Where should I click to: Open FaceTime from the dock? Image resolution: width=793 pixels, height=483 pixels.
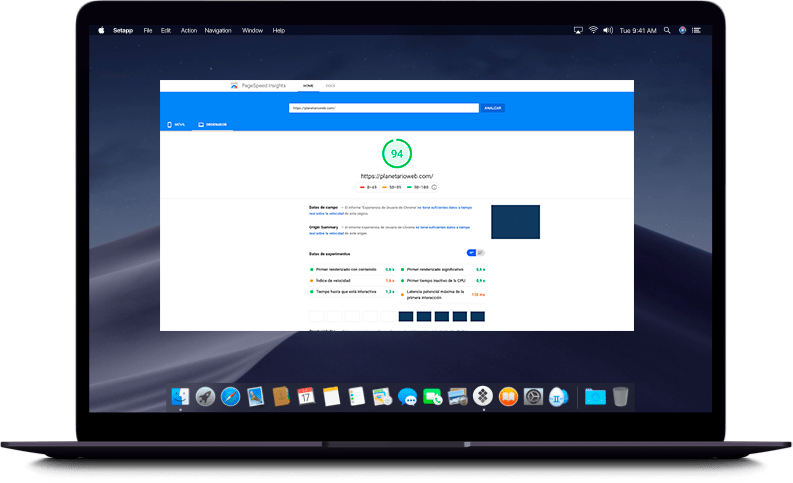(x=432, y=396)
